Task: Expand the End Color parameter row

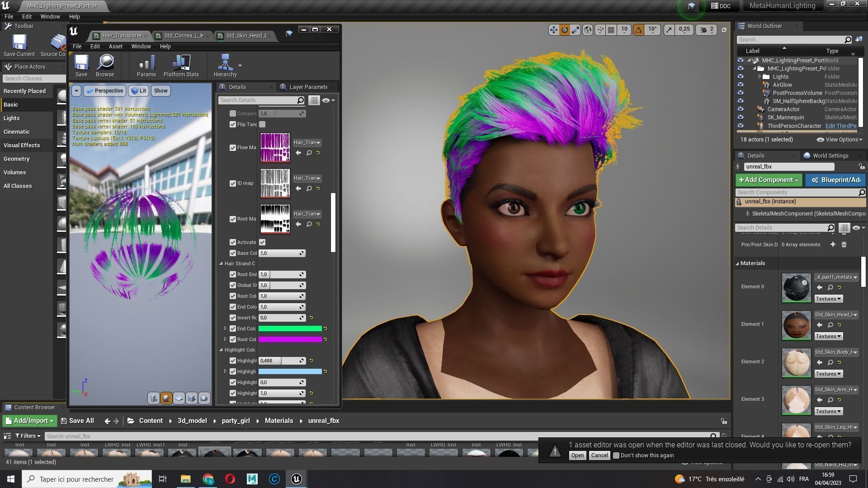Action: tap(225, 328)
